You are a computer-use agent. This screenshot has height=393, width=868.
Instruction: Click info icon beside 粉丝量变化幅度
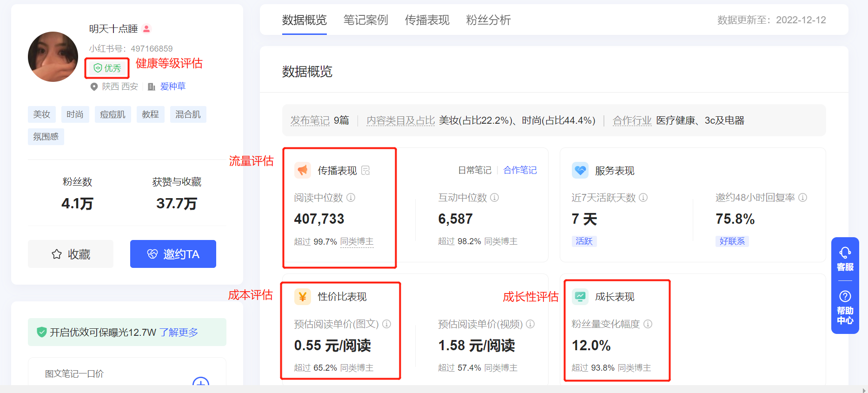648,324
